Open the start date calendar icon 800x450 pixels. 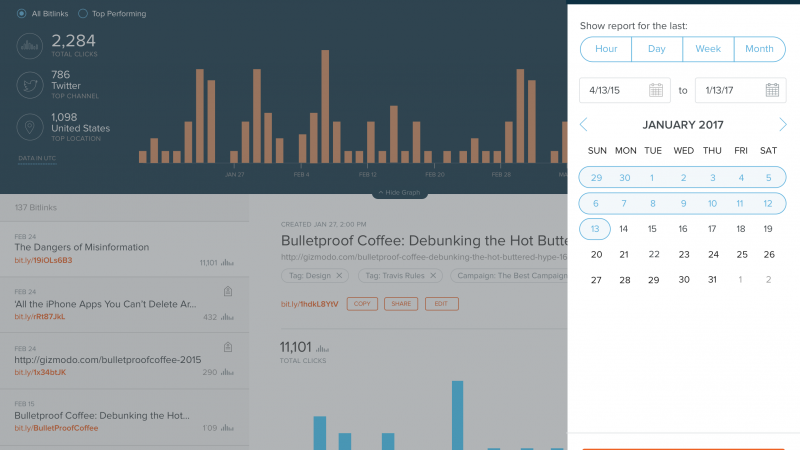[656, 90]
